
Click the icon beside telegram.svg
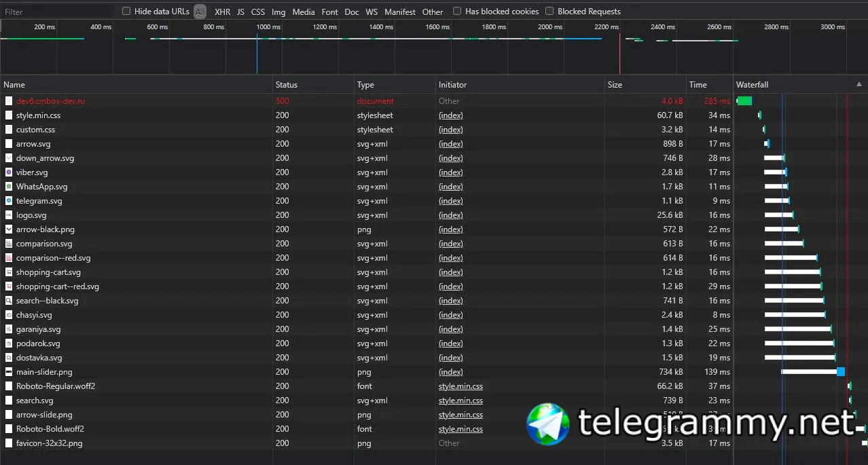point(9,201)
